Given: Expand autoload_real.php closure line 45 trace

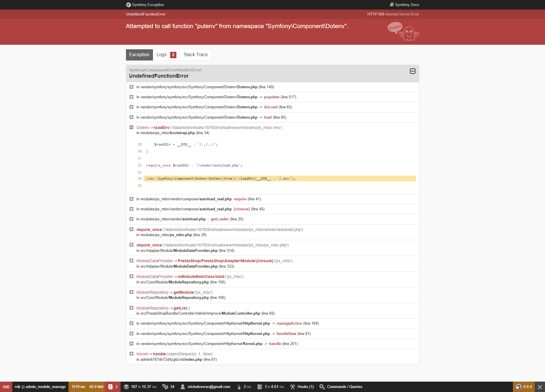Looking at the screenshot, I should point(131,209).
